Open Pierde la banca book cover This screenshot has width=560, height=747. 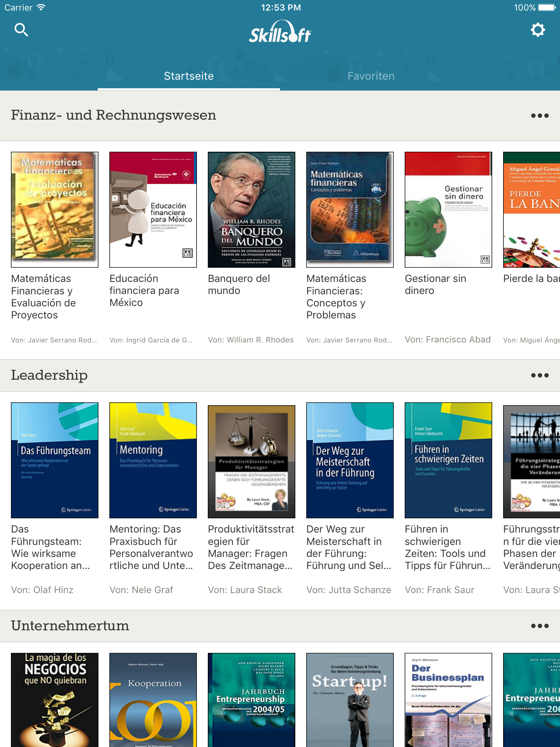coord(532,210)
